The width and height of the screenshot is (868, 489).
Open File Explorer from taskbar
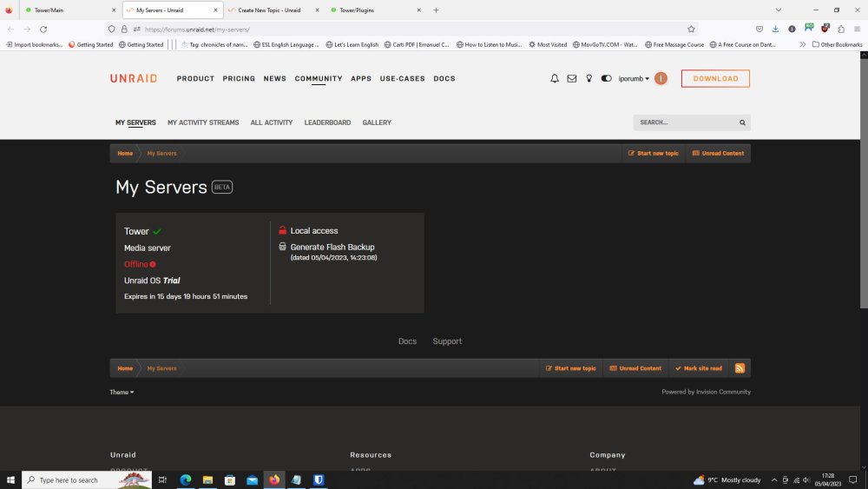[207, 479]
